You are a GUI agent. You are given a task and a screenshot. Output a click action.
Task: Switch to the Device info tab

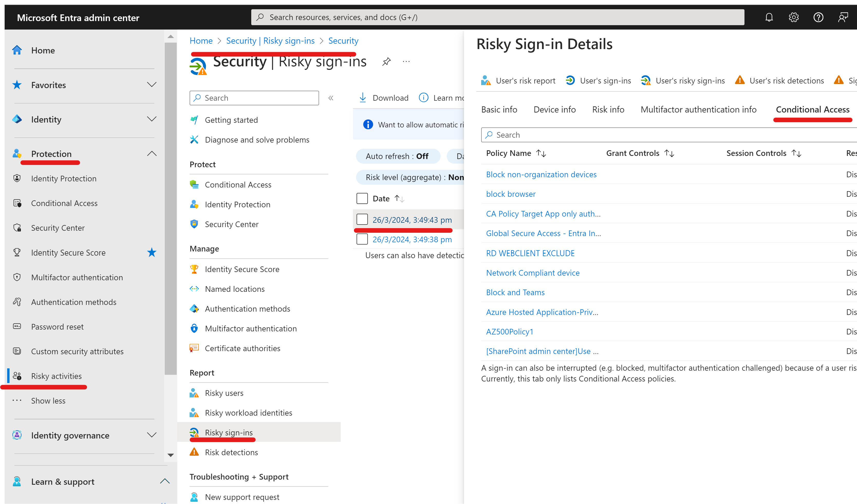point(554,109)
